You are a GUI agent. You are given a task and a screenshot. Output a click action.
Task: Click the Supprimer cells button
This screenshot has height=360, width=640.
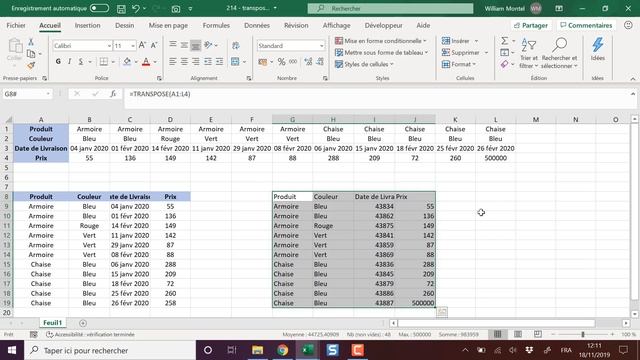pyautogui.click(x=460, y=53)
